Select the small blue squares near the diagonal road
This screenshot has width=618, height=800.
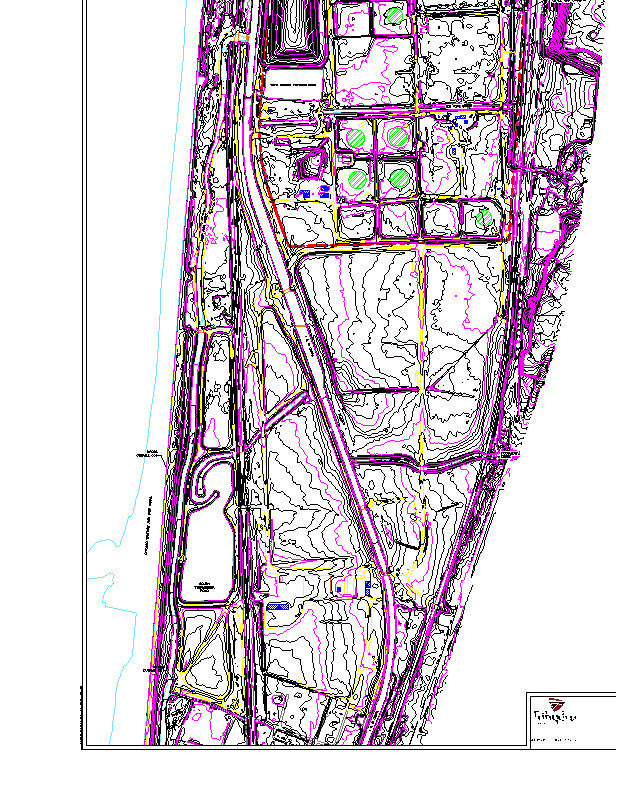pyautogui.click(x=343, y=590)
